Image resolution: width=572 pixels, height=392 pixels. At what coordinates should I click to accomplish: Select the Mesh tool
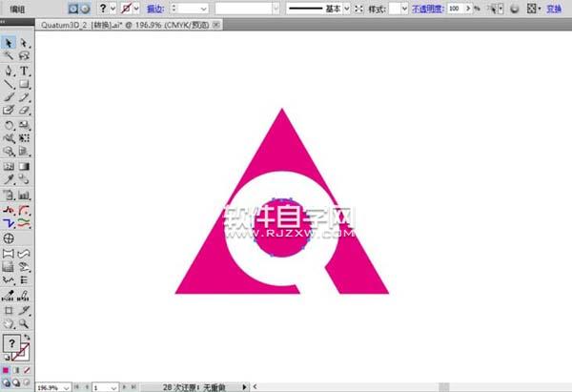click(x=9, y=167)
